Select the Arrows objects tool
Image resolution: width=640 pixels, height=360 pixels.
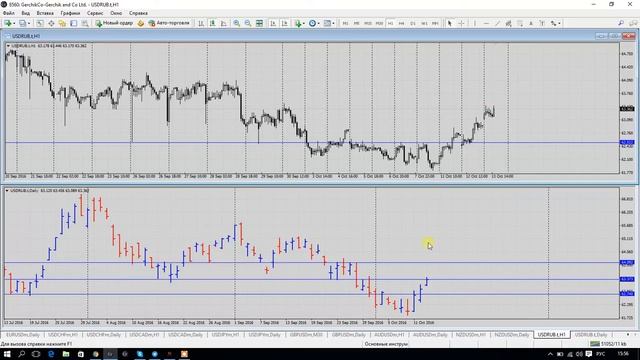[553, 23]
